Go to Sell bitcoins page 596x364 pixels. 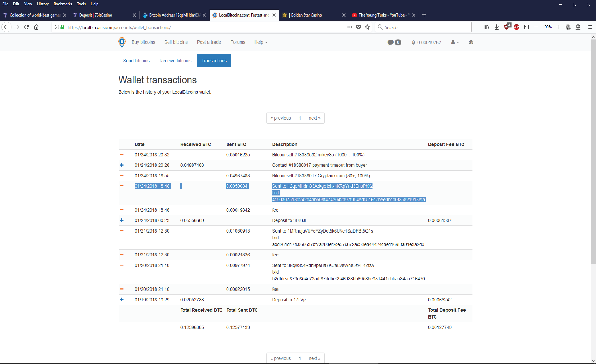point(176,42)
